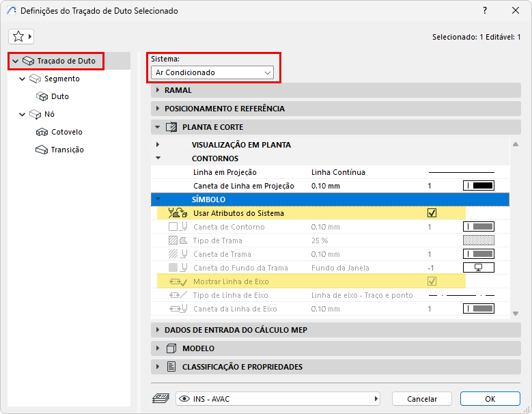Collapse the Segmento tree branch
The height and width of the screenshot is (414, 532).
pyautogui.click(x=23, y=79)
